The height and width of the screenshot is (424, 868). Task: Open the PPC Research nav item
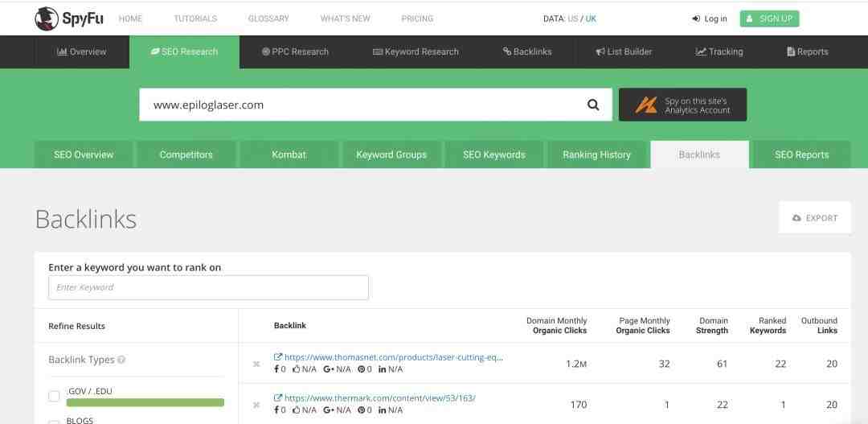tap(295, 51)
